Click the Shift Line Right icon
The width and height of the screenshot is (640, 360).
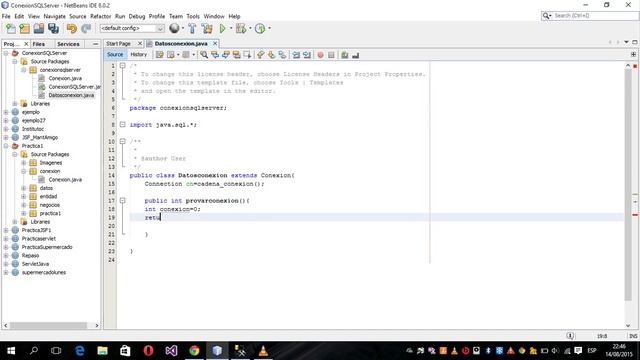(307, 55)
